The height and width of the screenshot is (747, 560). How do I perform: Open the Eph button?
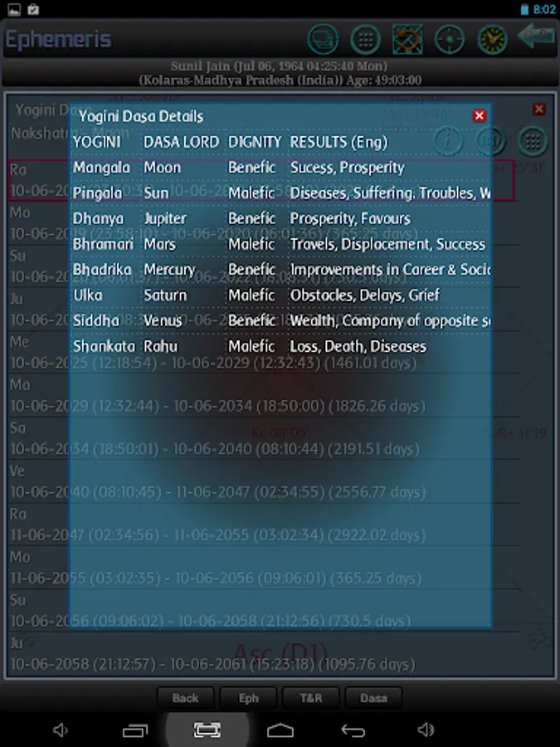pyautogui.click(x=248, y=698)
